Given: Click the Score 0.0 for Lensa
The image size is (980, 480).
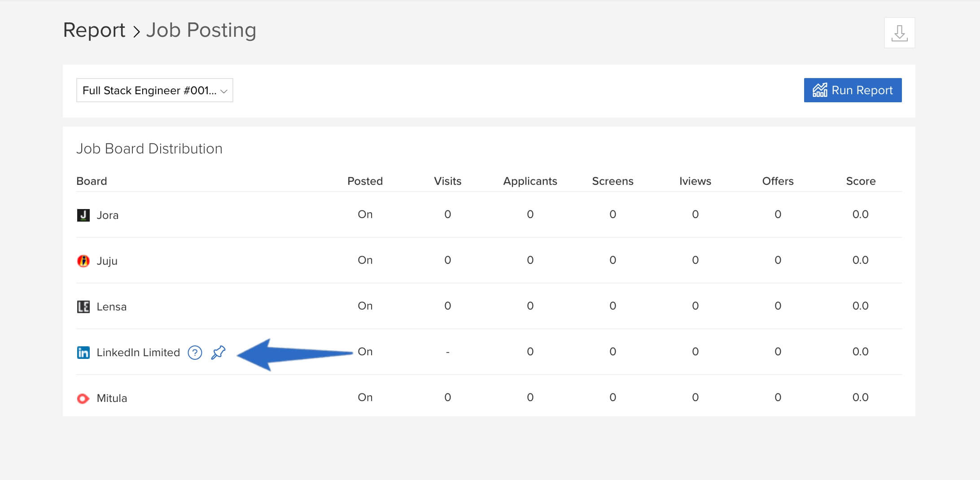Looking at the screenshot, I should tap(861, 306).
